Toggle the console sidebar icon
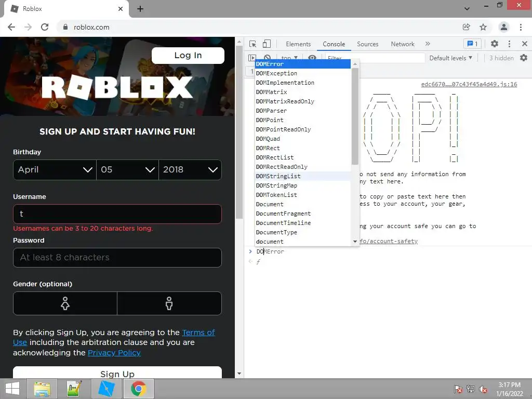This screenshot has height=399, width=532. tap(252, 58)
